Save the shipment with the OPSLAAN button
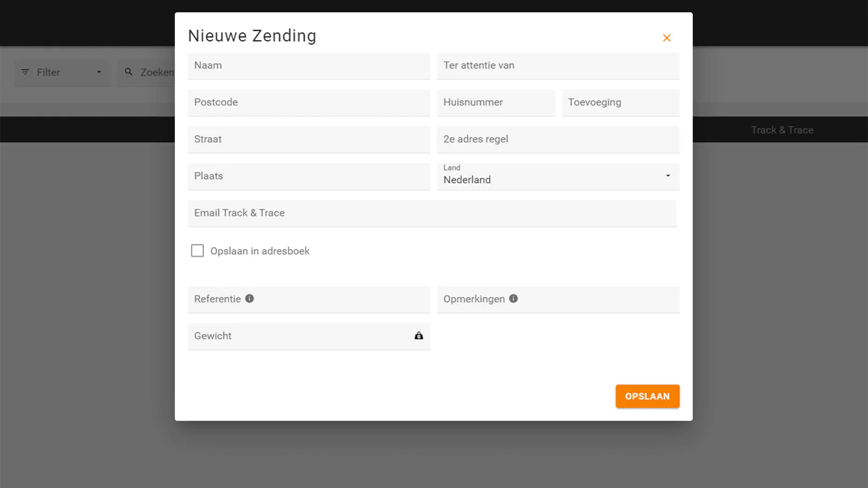The image size is (868, 488). click(647, 396)
